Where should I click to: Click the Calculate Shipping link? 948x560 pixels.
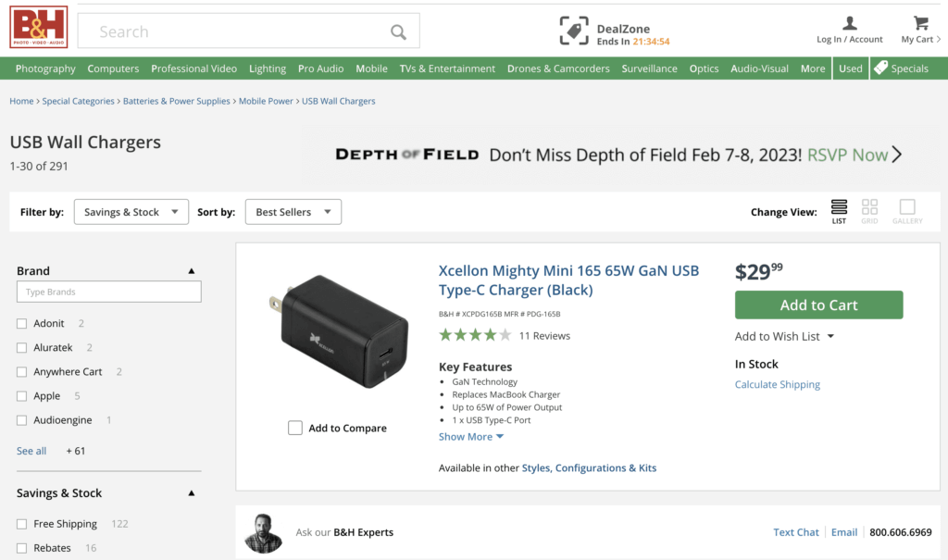pyautogui.click(x=777, y=384)
